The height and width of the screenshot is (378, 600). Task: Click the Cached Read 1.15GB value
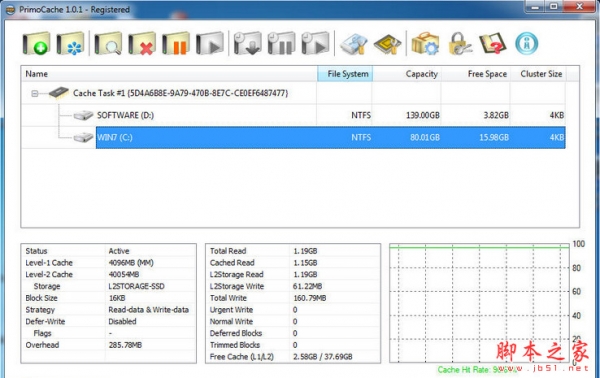[305, 263]
